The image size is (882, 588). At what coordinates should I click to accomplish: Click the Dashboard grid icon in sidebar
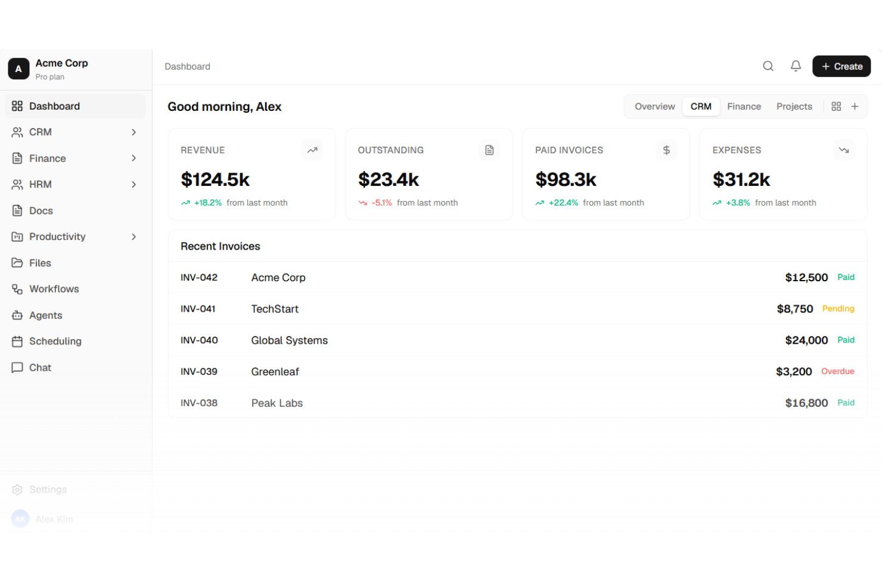[17, 106]
